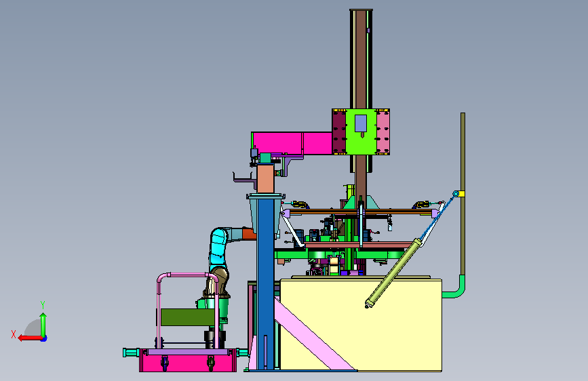Click the green Y axis arrow of triad
The image size is (588, 381).
pos(43,325)
